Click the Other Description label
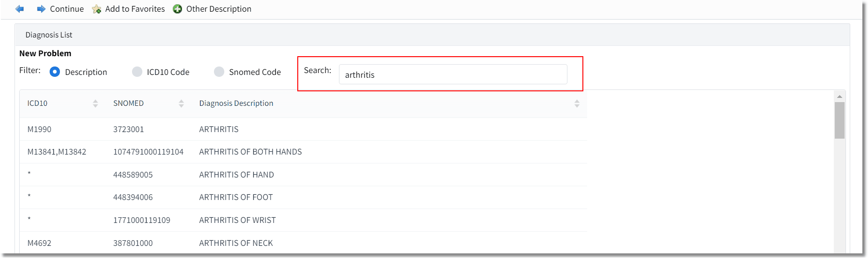Screen dimensions: 868x259 [x=219, y=9]
